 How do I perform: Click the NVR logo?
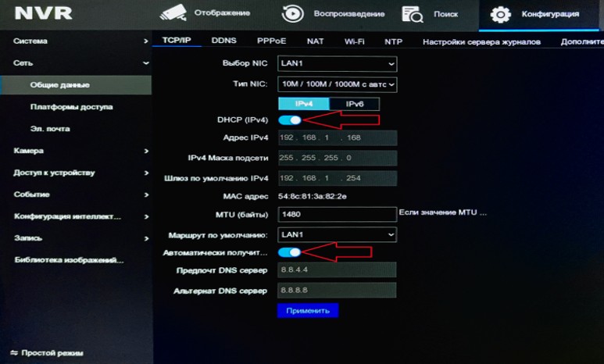pos(43,13)
